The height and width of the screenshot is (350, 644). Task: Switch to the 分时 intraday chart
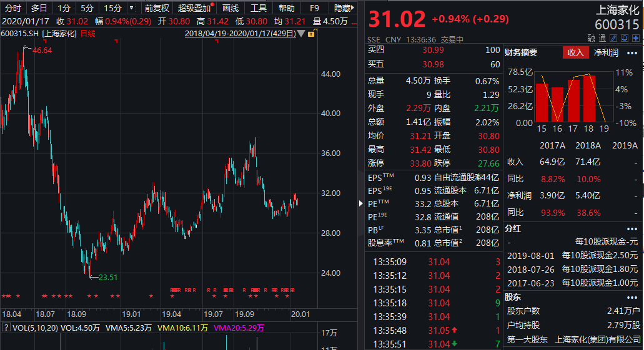click(x=12, y=7)
